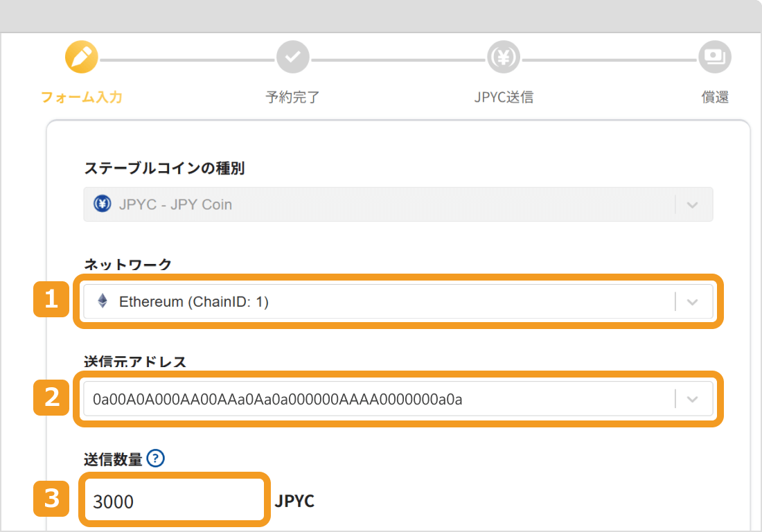Viewport: 762px width, 532px height.
Task: Click the JPYC送信 step text
Action: coord(504,97)
